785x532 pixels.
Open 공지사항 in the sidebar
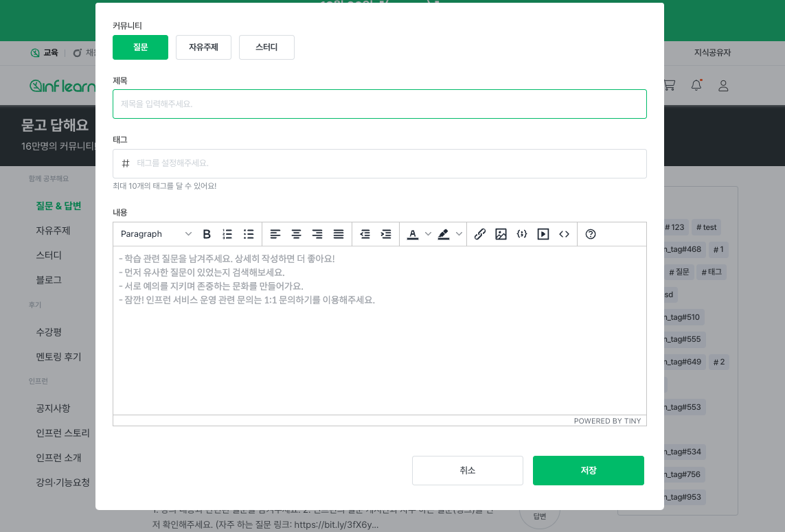click(x=53, y=408)
